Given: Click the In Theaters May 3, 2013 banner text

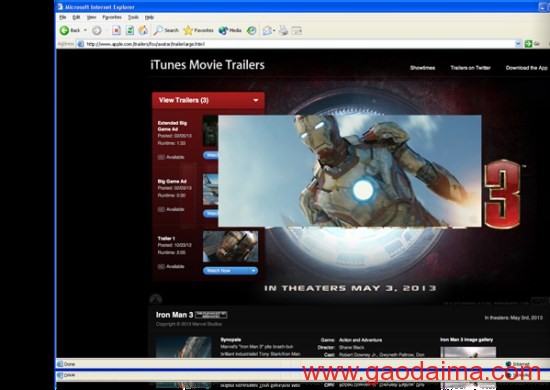Looking at the screenshot, I should click(350, 288).
